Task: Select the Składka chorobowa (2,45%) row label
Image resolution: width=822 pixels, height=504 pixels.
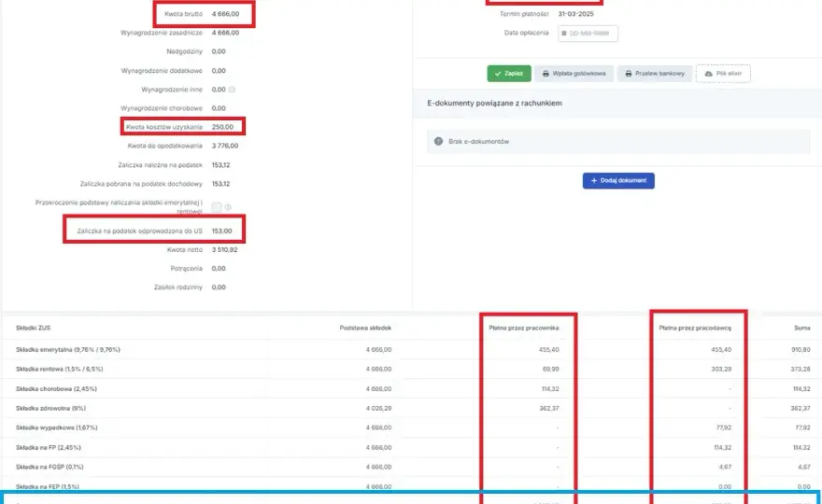Action: point(56,389)
